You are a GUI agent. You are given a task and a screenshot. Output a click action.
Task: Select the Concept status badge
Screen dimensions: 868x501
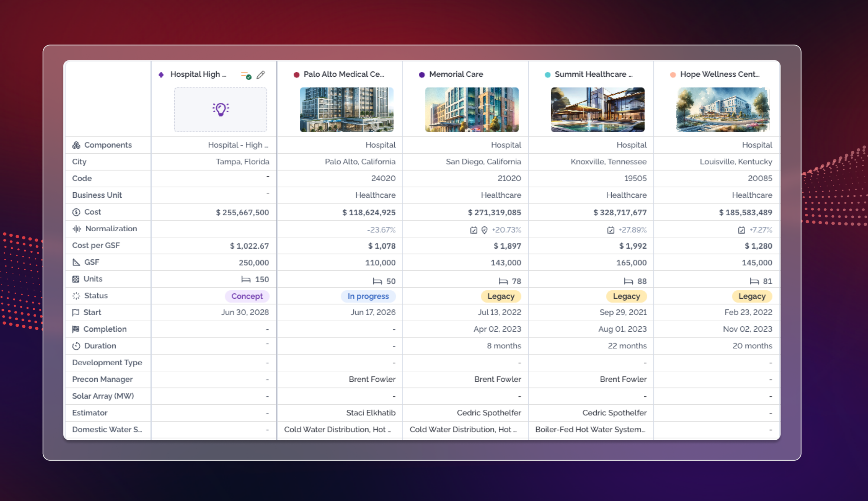click(246, 296)
